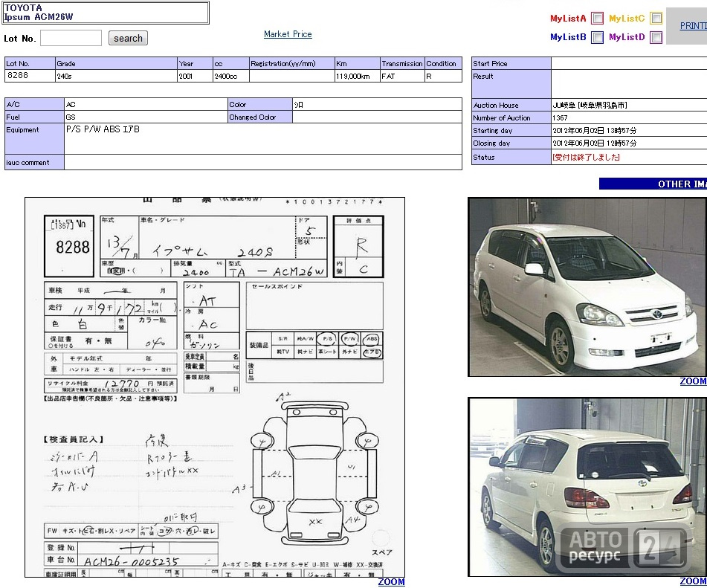
Task: Click the grade value 240s
Action: (64, 77)
